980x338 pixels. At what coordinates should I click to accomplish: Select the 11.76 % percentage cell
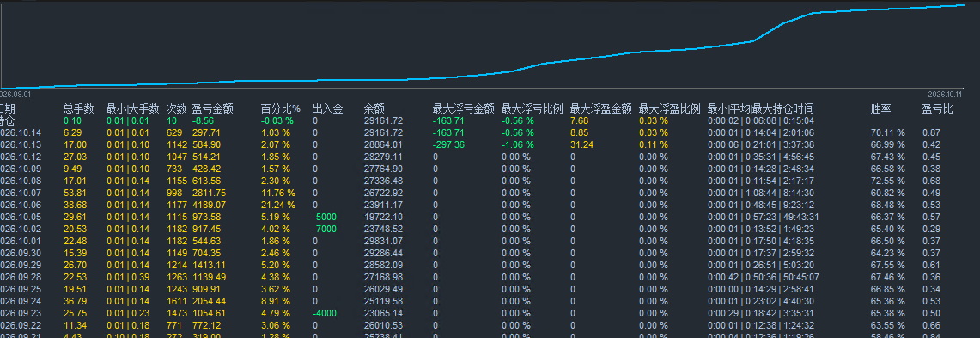point(278,193)
